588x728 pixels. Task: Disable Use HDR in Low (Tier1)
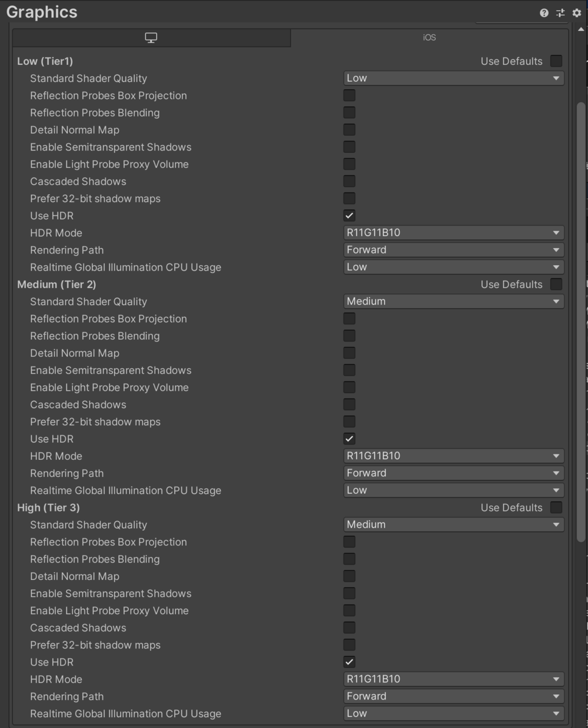pos(349,215)
